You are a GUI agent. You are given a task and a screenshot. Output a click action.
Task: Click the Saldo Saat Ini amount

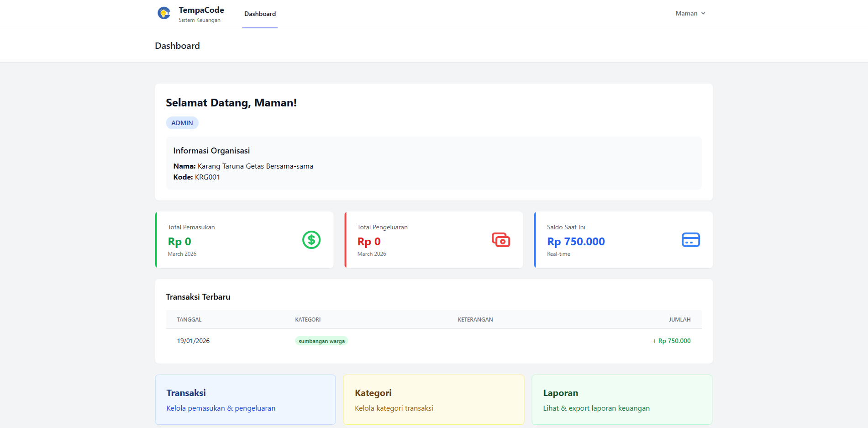(576, 242)
